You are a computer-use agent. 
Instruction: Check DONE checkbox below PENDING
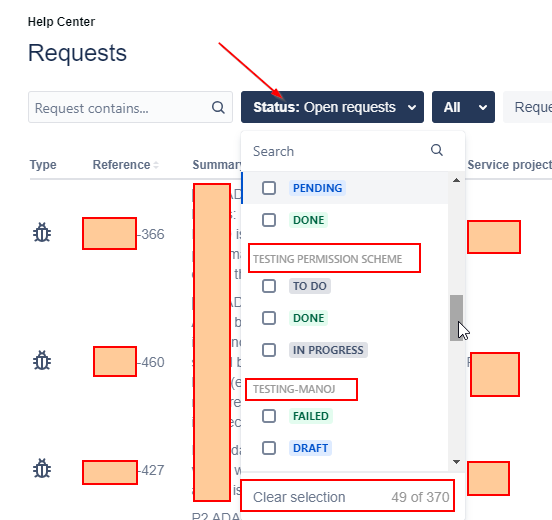(269, 220)
